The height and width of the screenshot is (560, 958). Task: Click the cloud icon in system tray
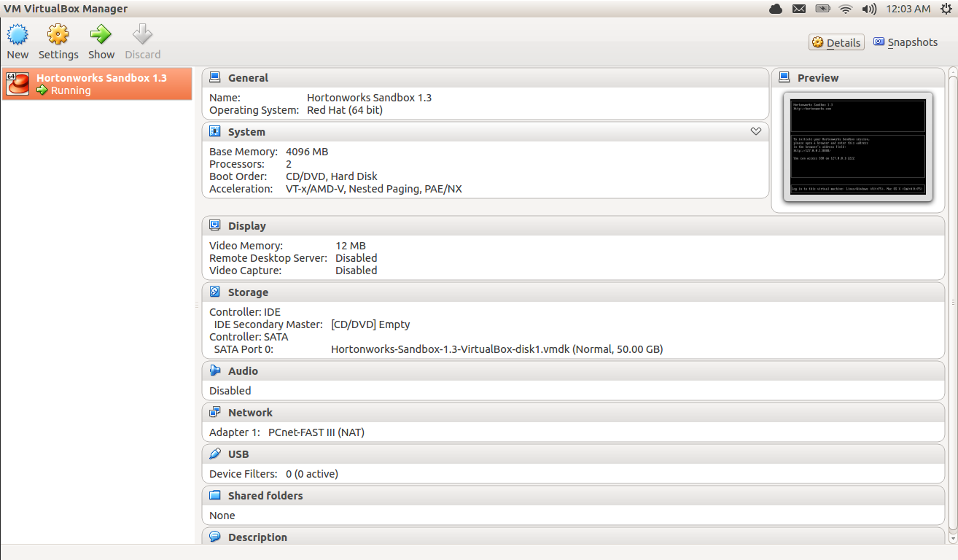click(x=776, y=9)
